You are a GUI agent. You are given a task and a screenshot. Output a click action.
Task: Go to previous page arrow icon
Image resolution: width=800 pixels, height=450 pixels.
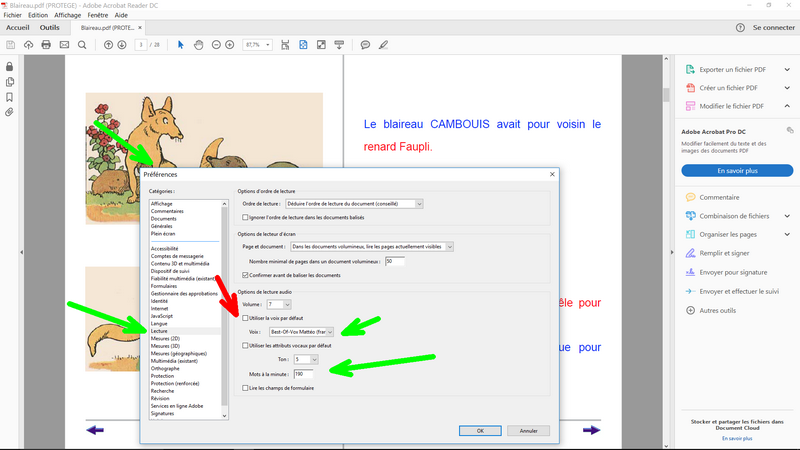coord(108,45)
